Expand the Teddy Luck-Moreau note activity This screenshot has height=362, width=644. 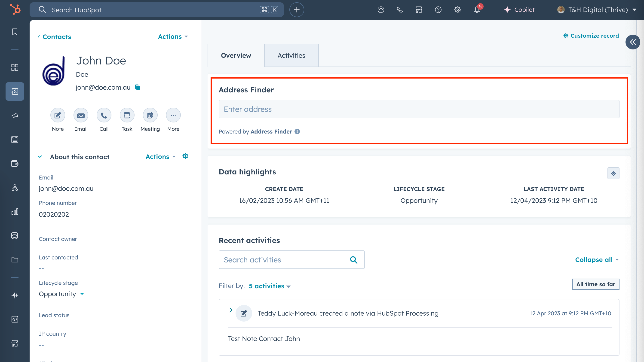[x=231, y=310]
